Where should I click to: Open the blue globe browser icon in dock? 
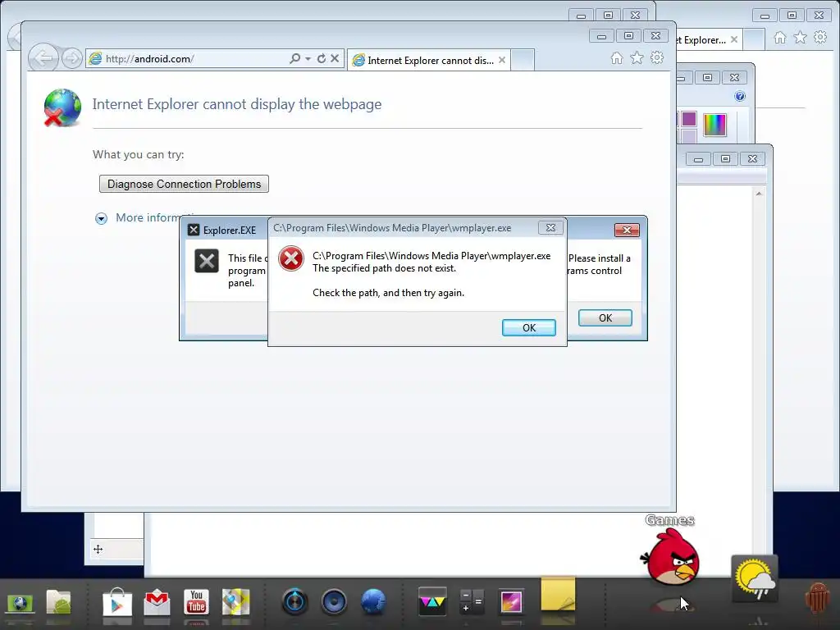(373, 601)
